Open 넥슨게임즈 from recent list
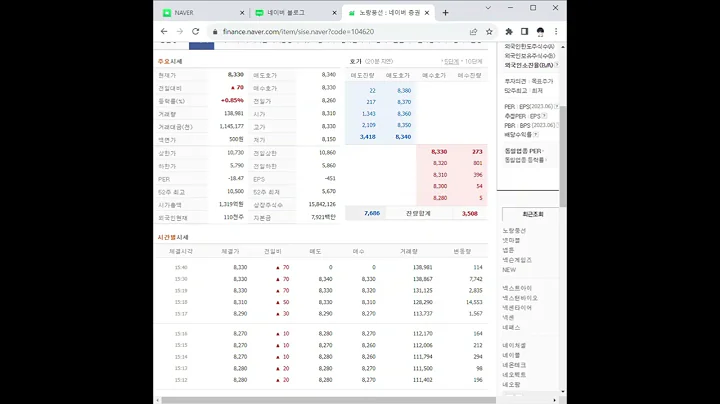 pos(517,260)
